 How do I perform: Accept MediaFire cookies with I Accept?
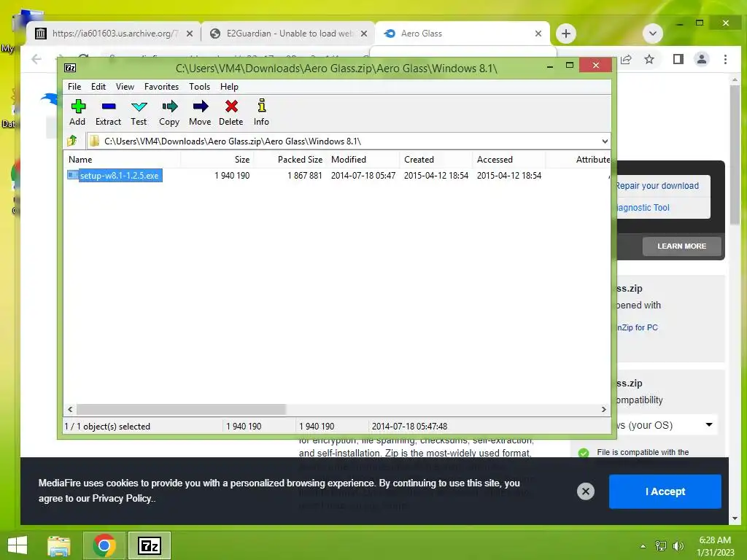tap(665, 491)
